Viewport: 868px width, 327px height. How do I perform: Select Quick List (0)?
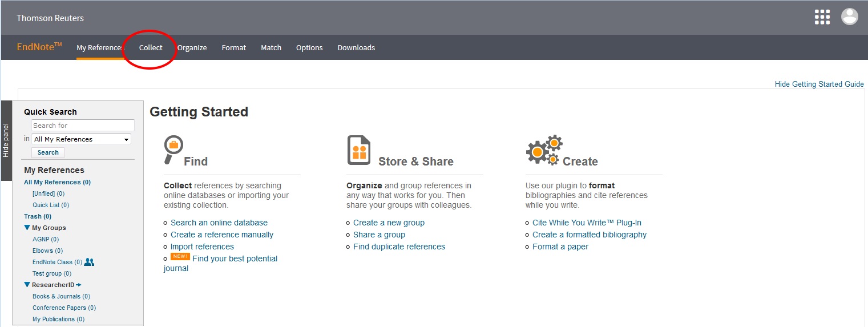[51, 205]
